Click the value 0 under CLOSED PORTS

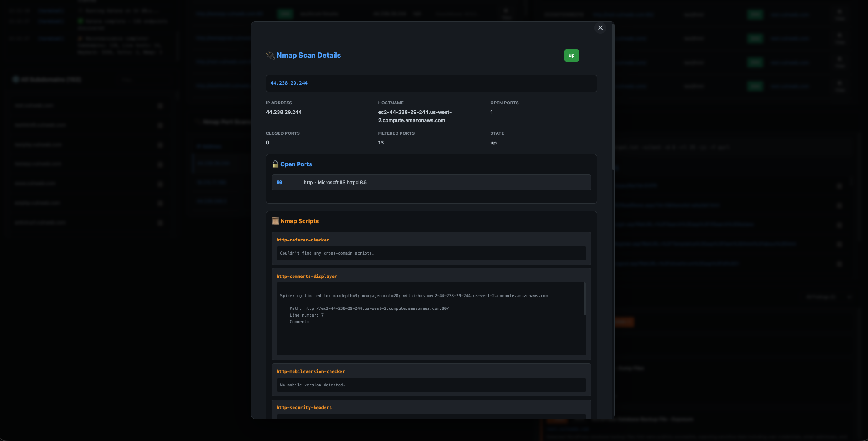point(268,143)
